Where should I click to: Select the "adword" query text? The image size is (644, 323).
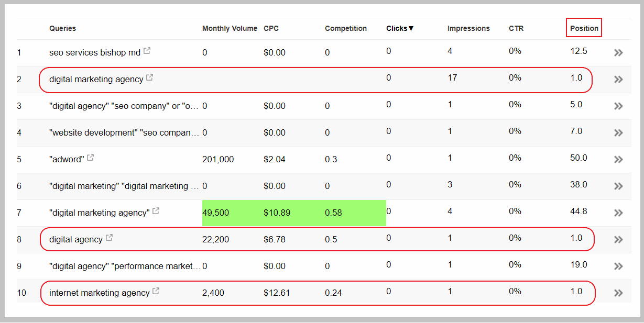[67, 159]
